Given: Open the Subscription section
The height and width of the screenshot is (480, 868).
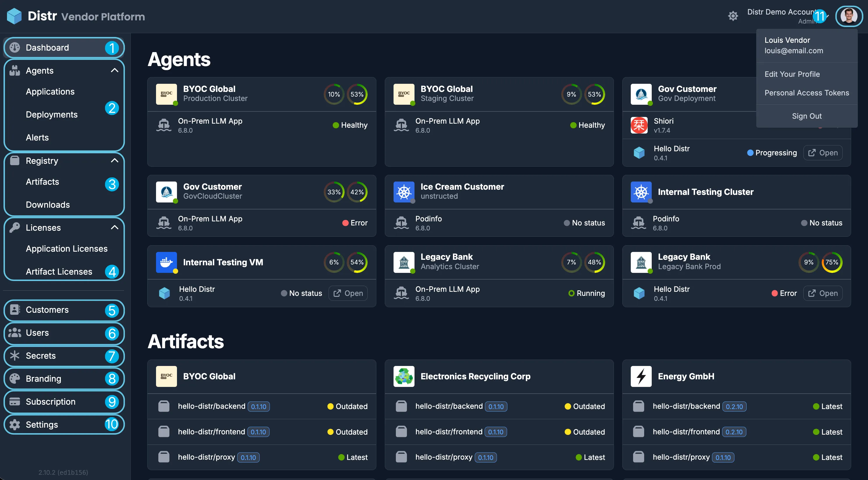Looking at the screenshot, I should click(x=51, y=401).
